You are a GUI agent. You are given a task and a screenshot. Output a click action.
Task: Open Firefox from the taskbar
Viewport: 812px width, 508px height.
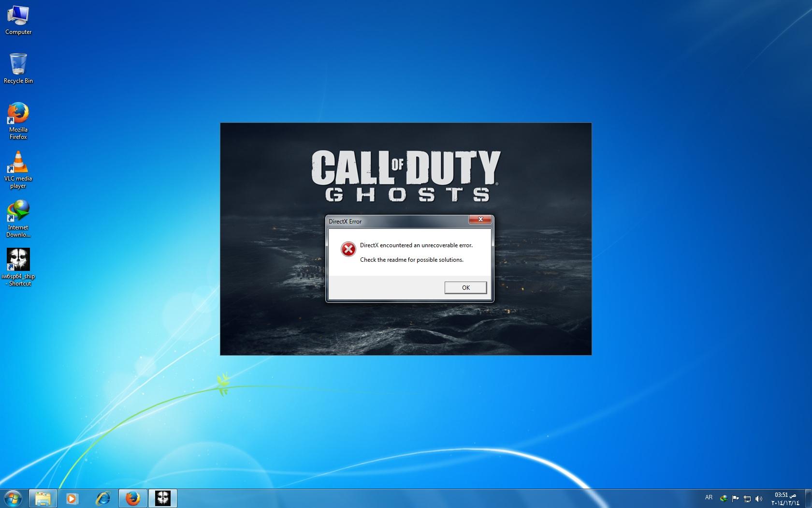click(x=132, y=498)
